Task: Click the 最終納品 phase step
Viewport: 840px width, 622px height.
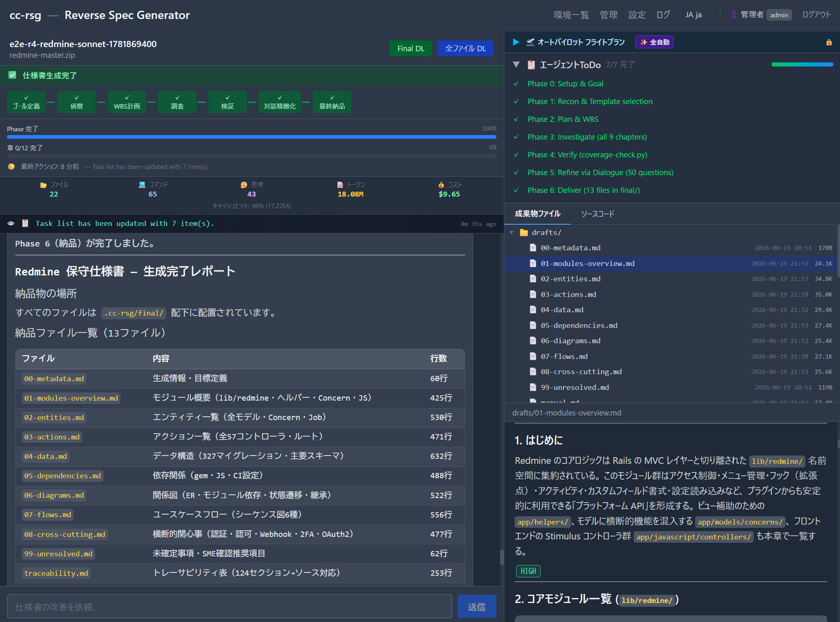Action: (332, 102)
